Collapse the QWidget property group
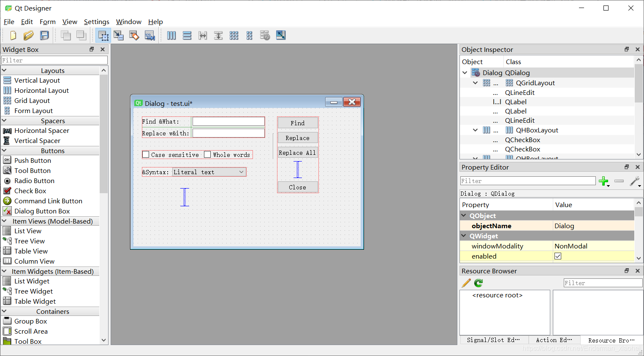 point(464,236)
